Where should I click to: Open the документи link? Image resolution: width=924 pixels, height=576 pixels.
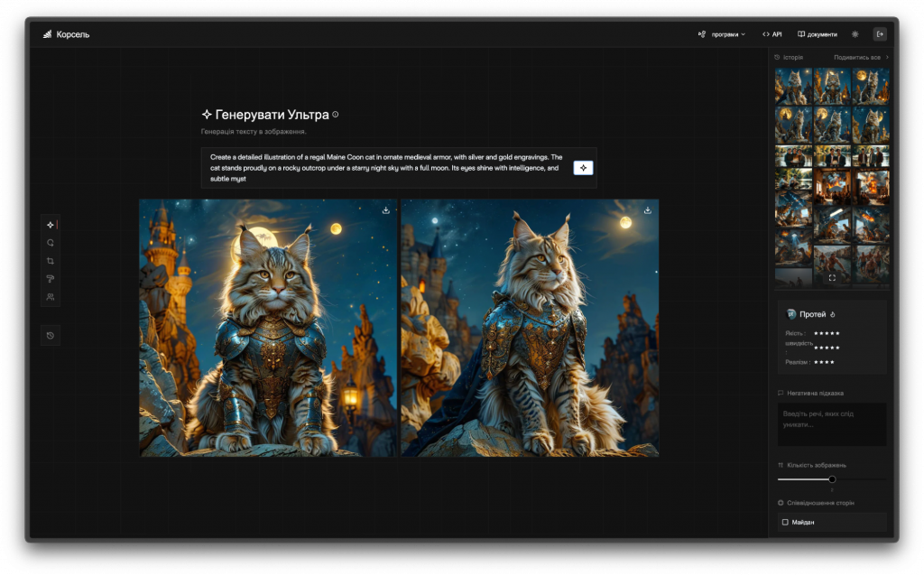pos(818,34)
